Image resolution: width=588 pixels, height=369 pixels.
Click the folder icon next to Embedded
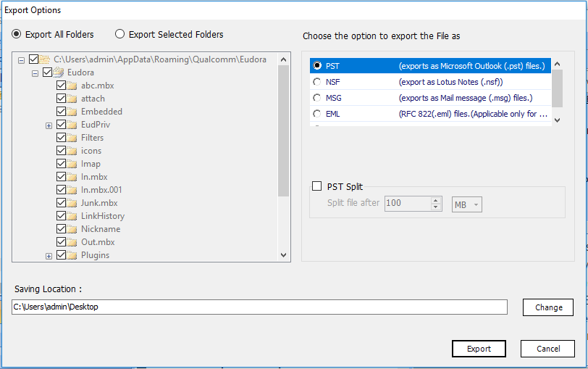(72, 112)
